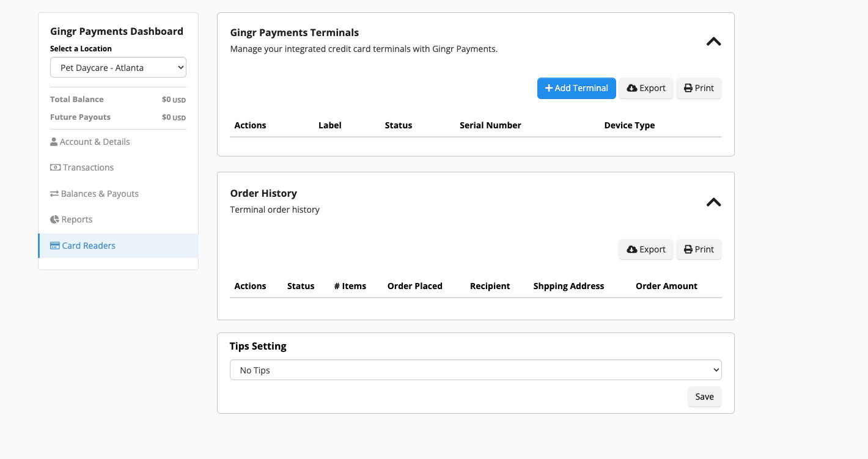Open Balances & Payouts page
This screenshot has height=459, width=868.
coord(94,194)
